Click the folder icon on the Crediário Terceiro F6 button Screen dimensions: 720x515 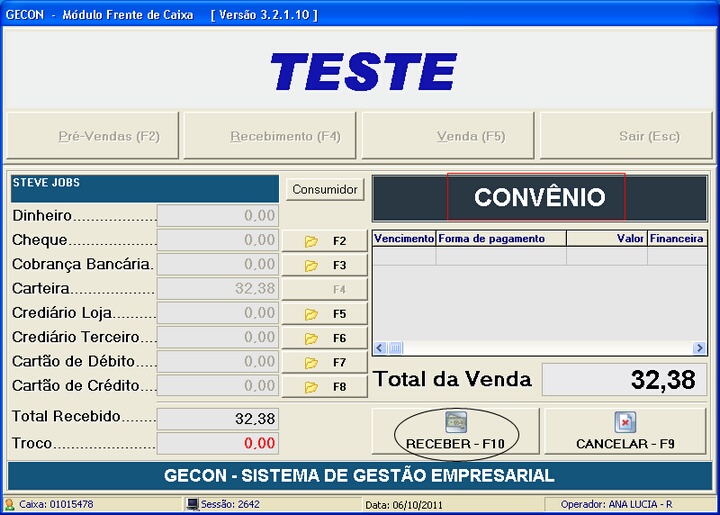pyautogui.click(x=311, y=338)
